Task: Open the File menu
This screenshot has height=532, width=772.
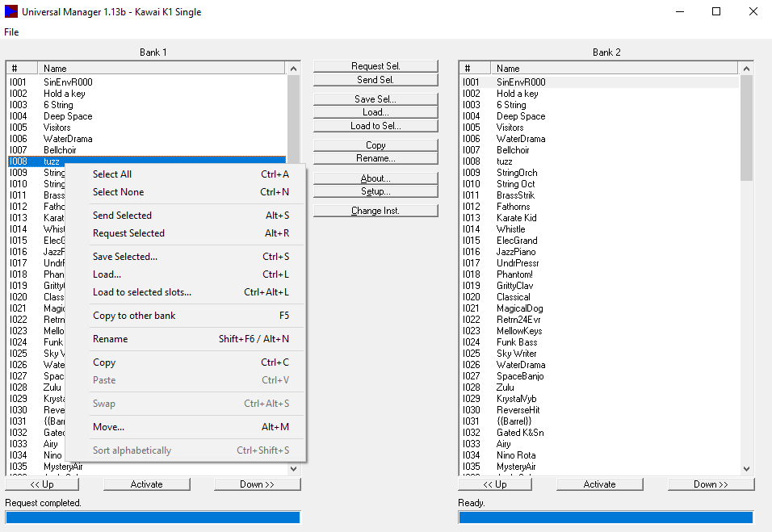Action: [11, 32]
